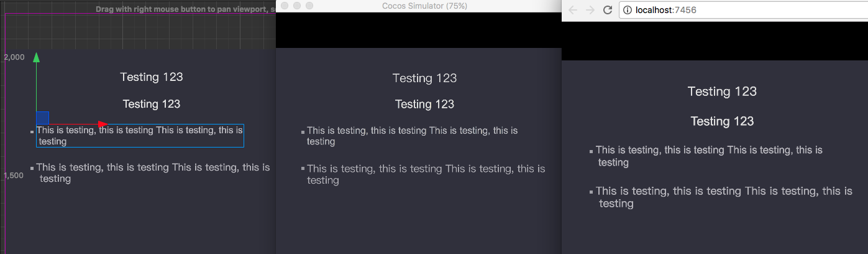The image size is (868, 254).
Task: Click the browser back arrow
Action: pos(573,10)
